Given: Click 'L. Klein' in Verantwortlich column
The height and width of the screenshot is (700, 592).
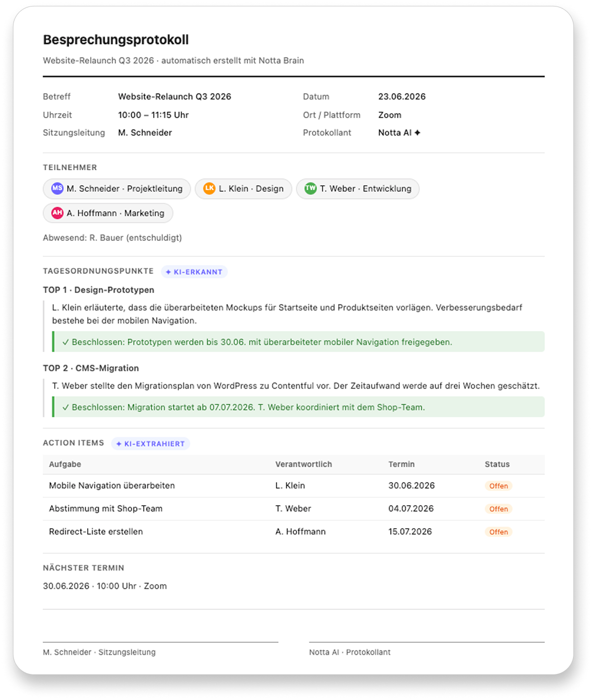Looking at the screenshot, I should 290,486.
